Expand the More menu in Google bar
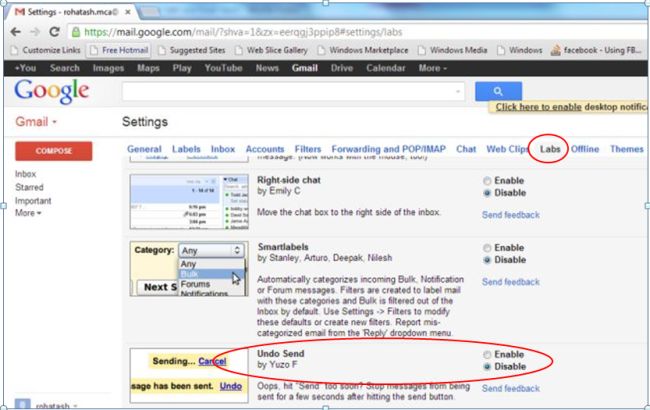 pyautogui.click(x=432, y=68)
